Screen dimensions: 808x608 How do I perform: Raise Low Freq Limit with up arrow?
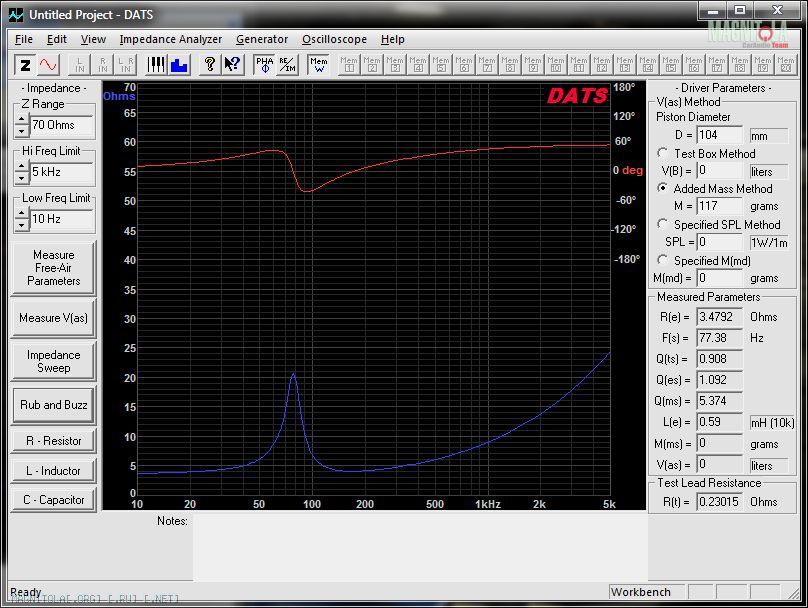[x=22, y=213]
